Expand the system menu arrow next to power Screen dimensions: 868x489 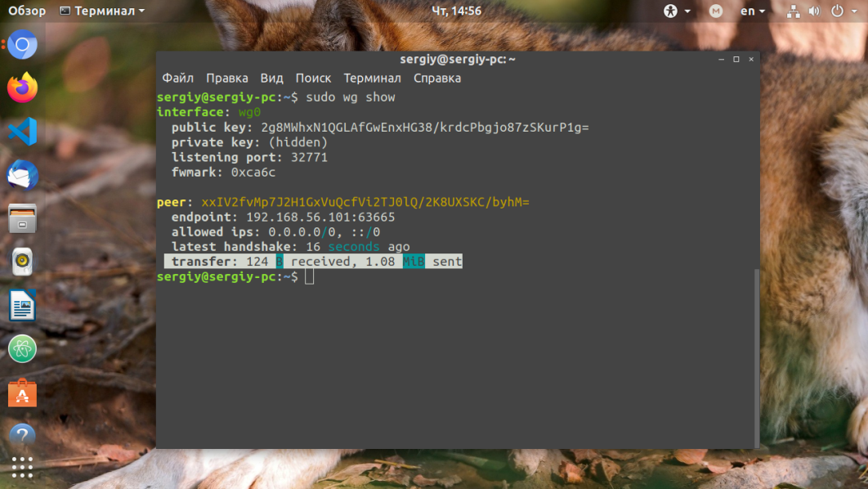tap(854, 11)
